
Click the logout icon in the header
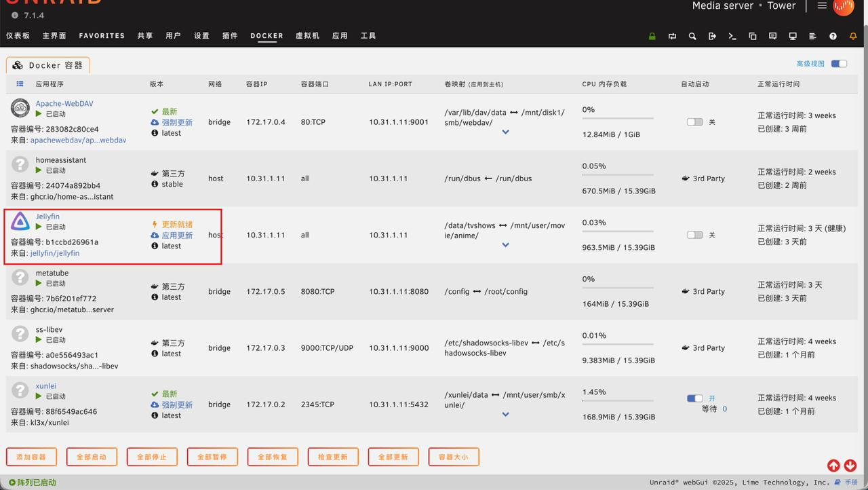[x=712, y=36]
